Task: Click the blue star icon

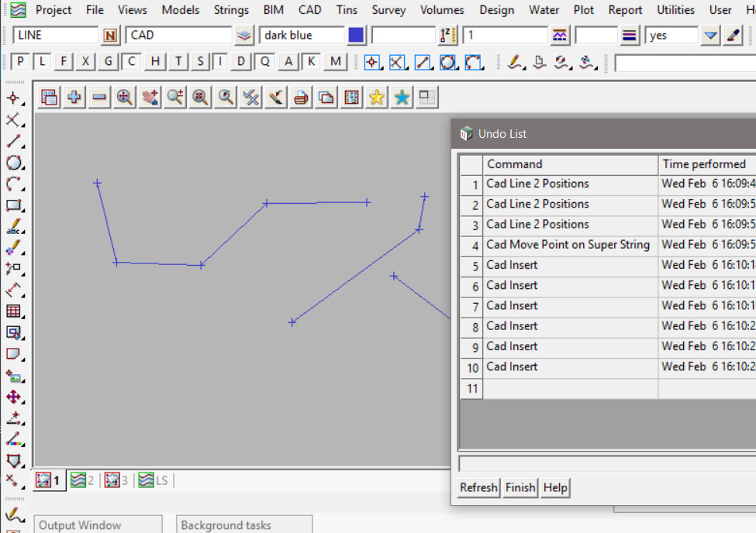Action: point(402,98)
